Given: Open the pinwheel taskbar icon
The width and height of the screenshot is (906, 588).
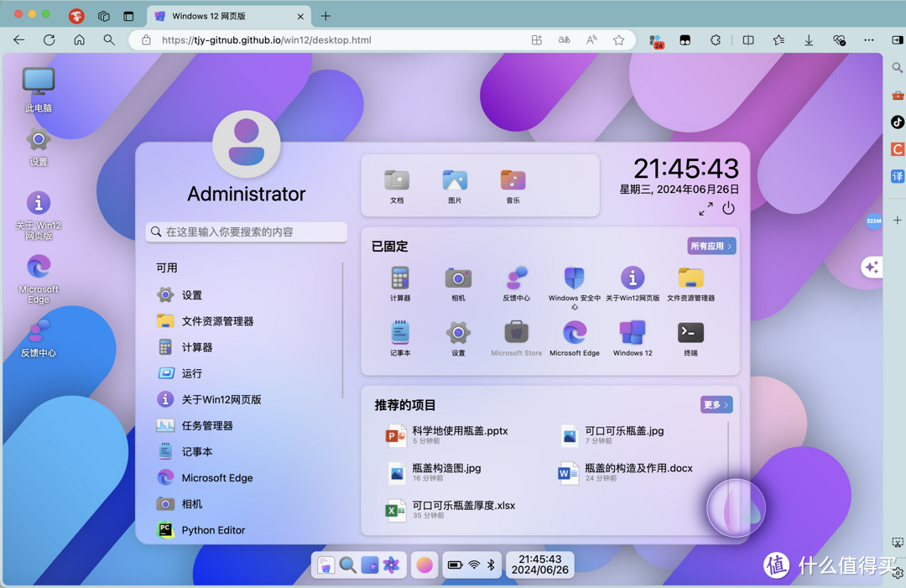Looking at the screenshot, I should click(x=392, y=565).
